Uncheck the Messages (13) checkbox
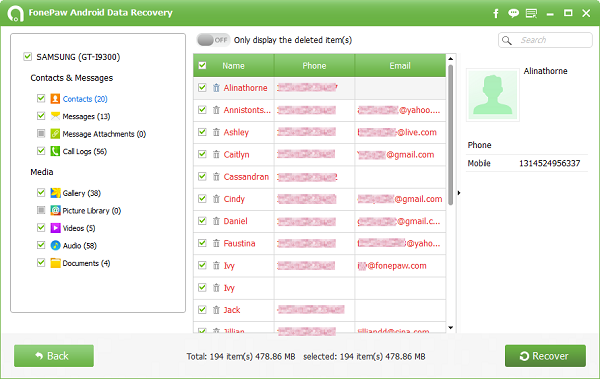The height and width of the screenshot is (379, 600). [41, 116]
